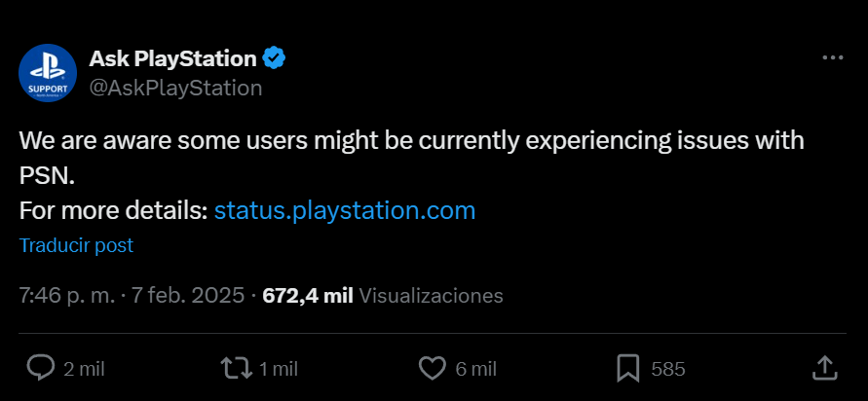This screenshot has width=868, height=401.
Task: Toggle the bookmark icon
Action: coord(627,368)
